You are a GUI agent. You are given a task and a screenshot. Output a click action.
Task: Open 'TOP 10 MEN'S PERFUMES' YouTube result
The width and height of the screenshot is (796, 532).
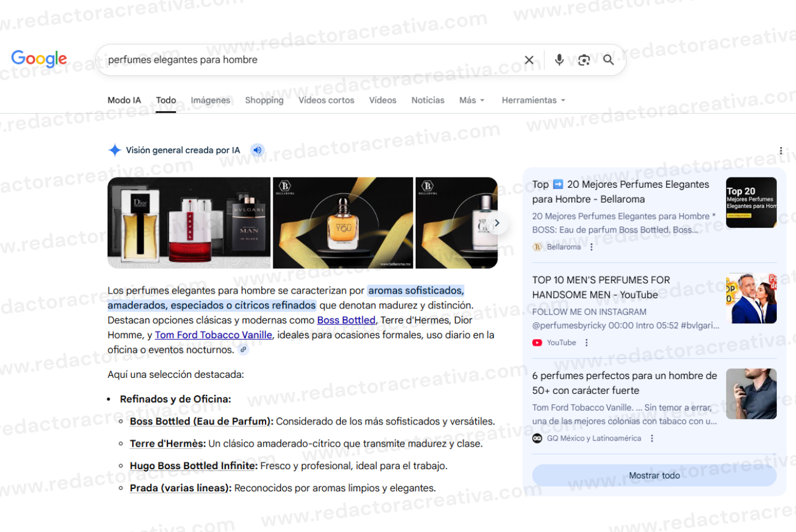point(601,287)
